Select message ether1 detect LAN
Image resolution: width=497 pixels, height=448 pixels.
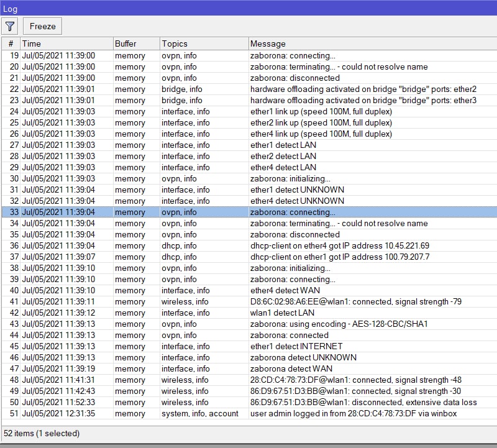point(283,145)
